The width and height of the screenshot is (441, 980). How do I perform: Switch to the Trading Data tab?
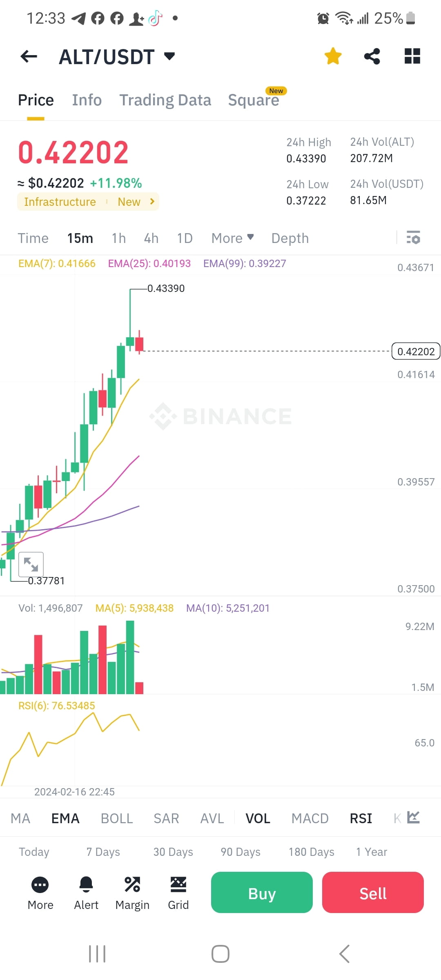point(165,100)
